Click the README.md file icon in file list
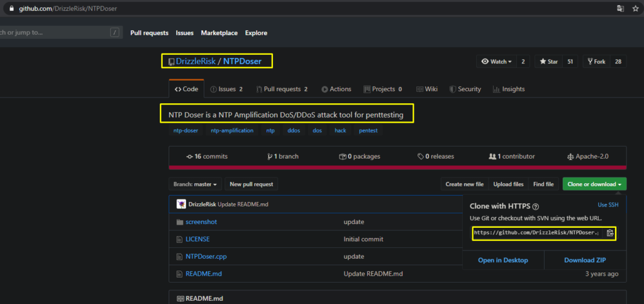Screen dimensions: 644x304 pyautogui.click(x=179, y=274)
